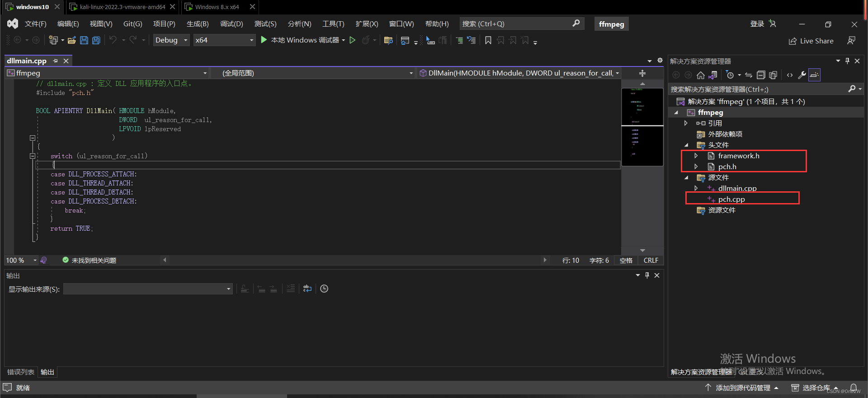Toggle Preview Selected Items in Solution Explorer
The width and height of the screenshot is (868, 398).
pyautogui.click(x=814, y=75)
